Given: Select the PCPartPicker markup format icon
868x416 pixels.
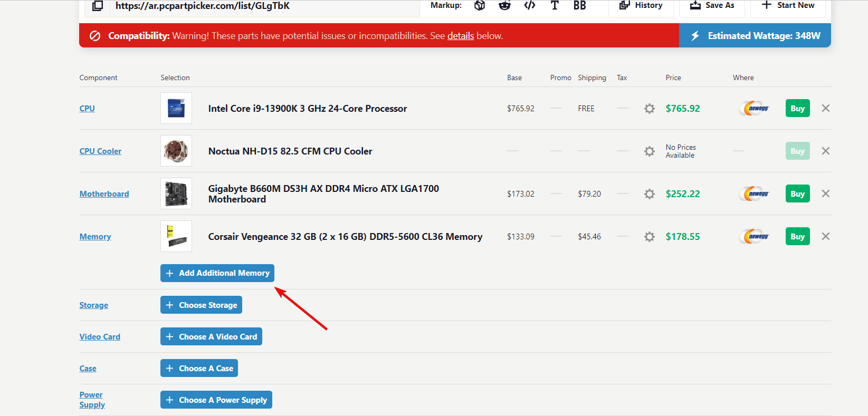Looking at the screenshot, I should pyautogui.click(x=480, y=5).
